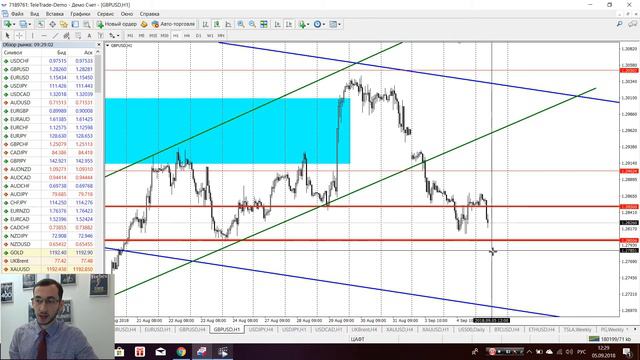The image size is (640, 360).
Task: Switch to candlestick chart display
Action: [217, 24]
